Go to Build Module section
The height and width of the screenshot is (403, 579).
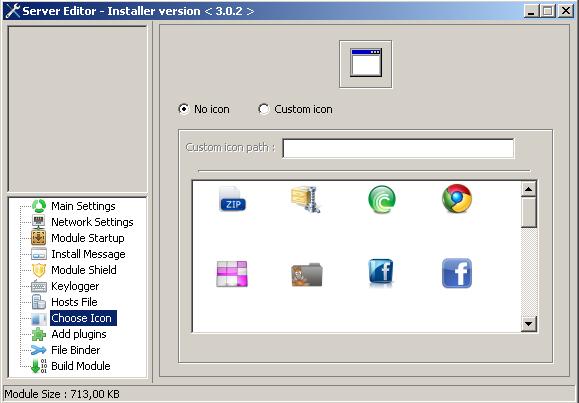point(81,366)
